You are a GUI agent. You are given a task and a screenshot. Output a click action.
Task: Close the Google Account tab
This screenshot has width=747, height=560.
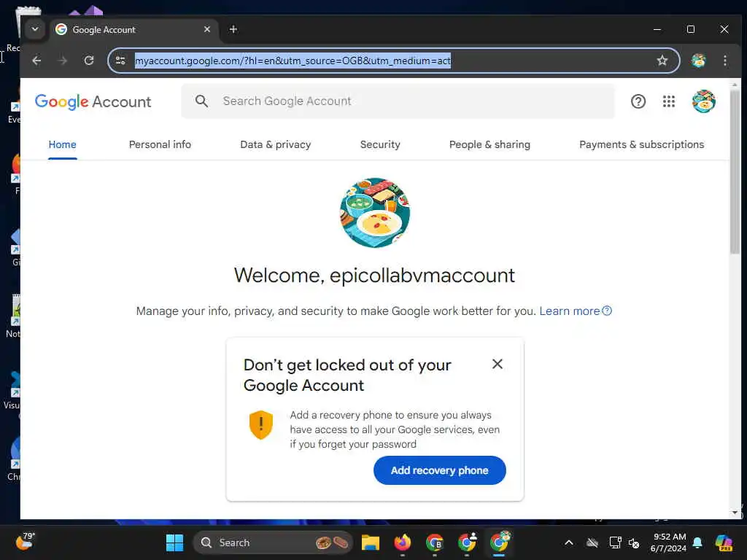click(x=207, y=29)
